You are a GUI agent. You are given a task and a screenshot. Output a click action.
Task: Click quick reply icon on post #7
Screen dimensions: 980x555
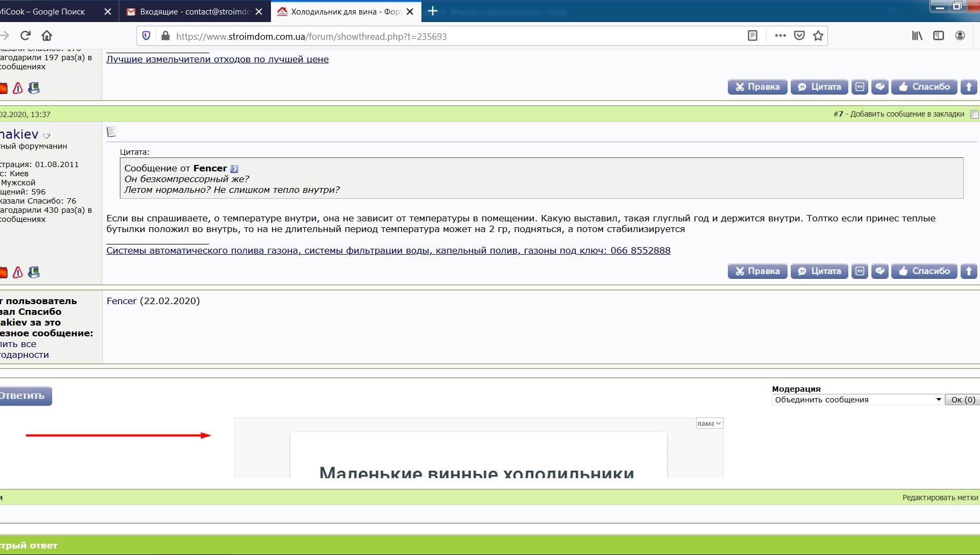point(880,271)
